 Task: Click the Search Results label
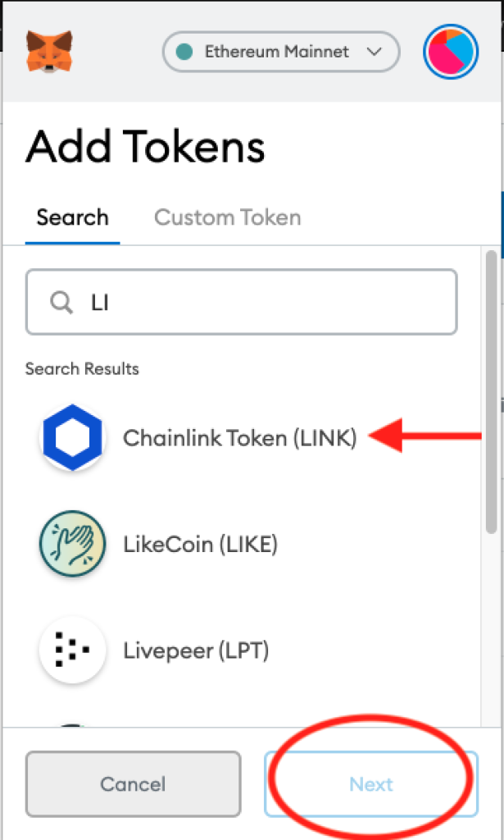click(x=82, y=369)
